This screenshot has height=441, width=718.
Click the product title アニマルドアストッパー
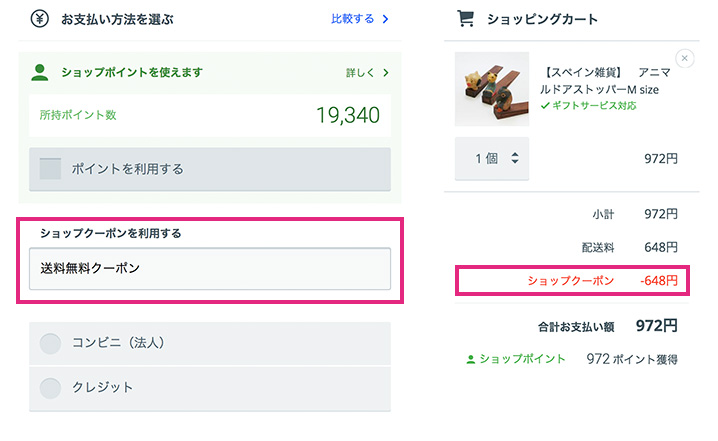click(x=606, y=81)
